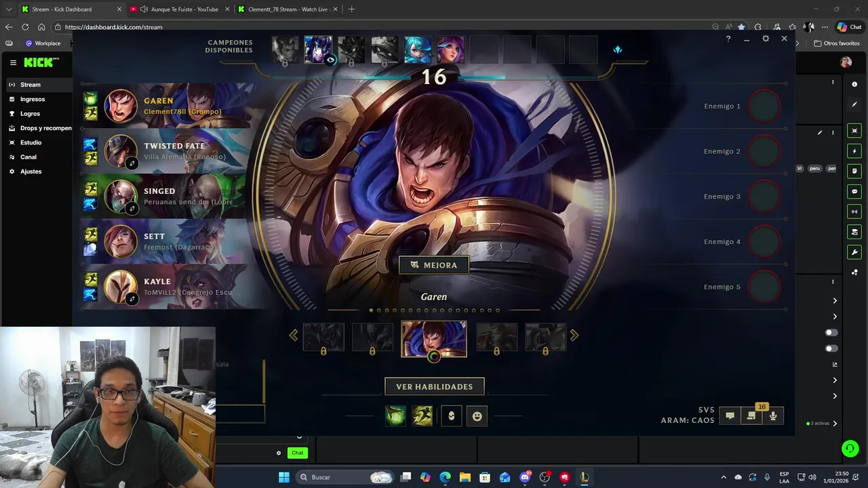Open the browser tab search dropdown

[x=8, y=9]
